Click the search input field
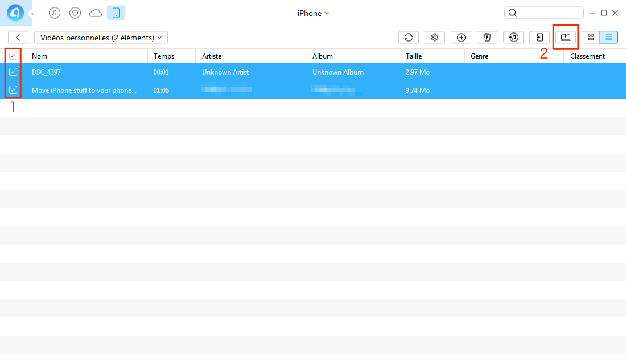This screenshot has width=626, height=364. (x=543, y=13)
